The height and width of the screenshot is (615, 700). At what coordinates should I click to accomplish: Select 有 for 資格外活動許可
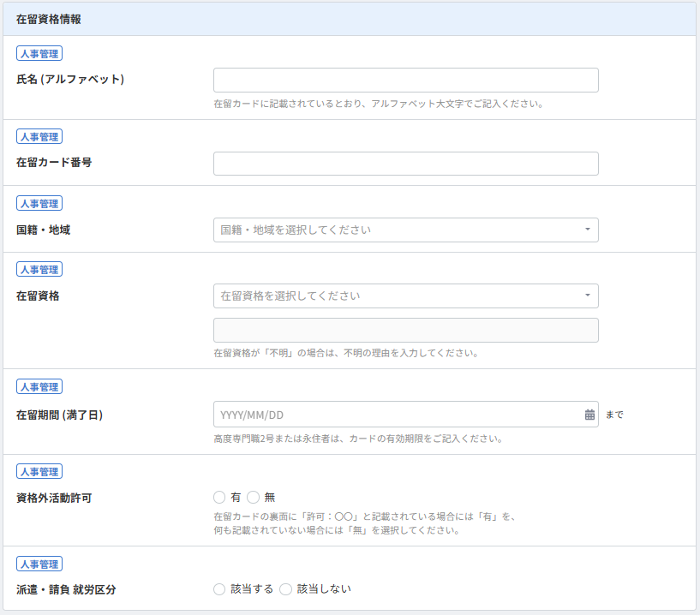pyautogui.click(x=219, y=497)
